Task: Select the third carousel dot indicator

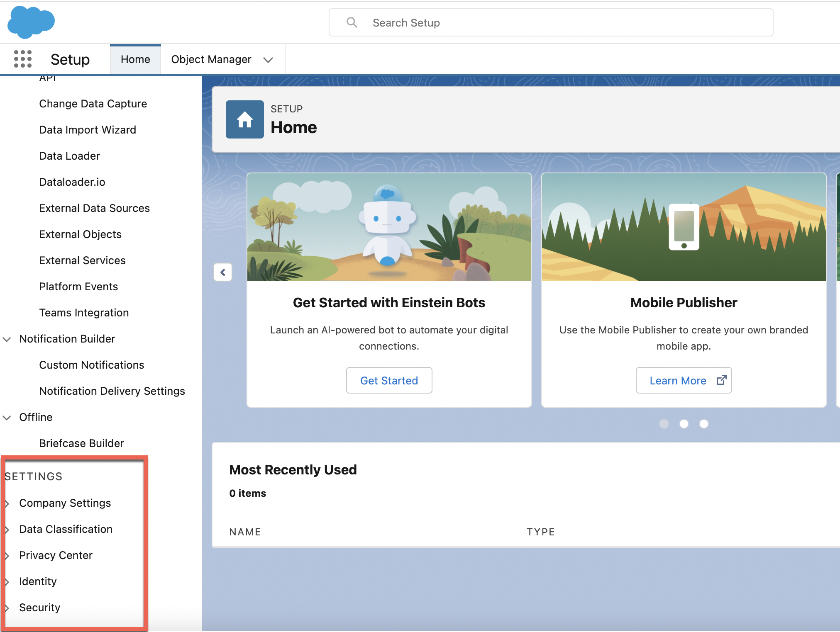Action: click(704, 423)
